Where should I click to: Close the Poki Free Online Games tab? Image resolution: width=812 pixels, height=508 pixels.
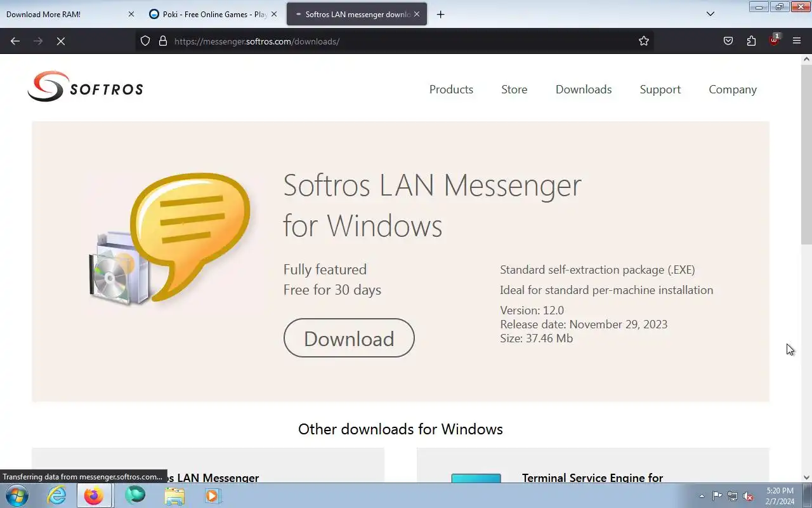pos(274,14)
